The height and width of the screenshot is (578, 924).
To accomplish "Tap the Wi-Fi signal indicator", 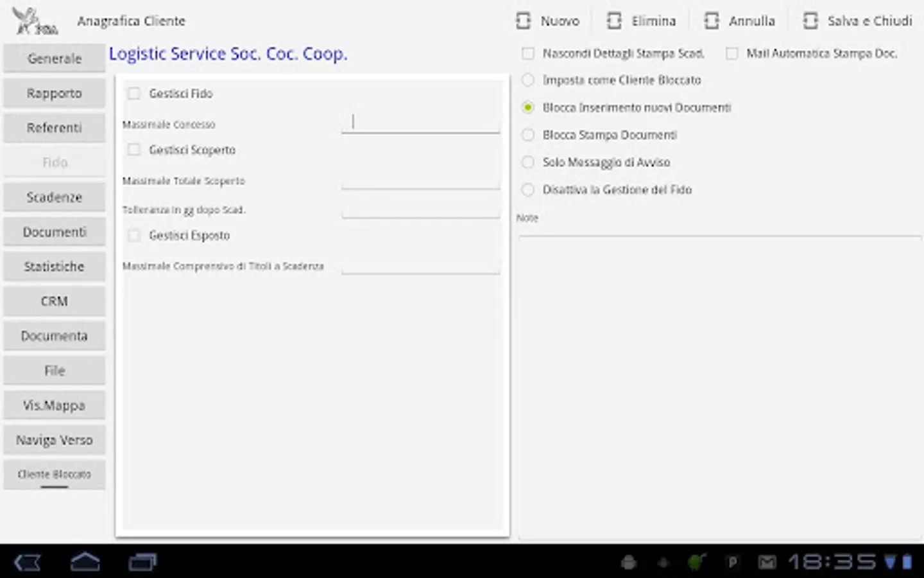I will click(x=891, y=562).
